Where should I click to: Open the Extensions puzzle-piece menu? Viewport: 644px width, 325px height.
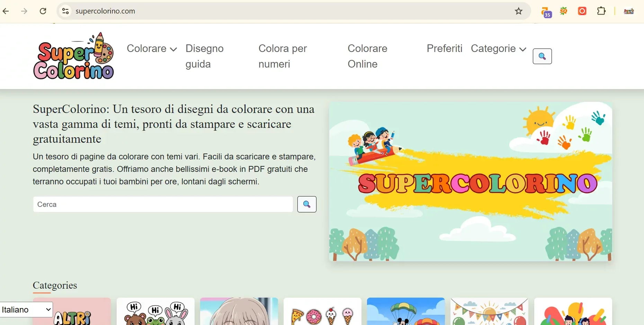(601, 11)
